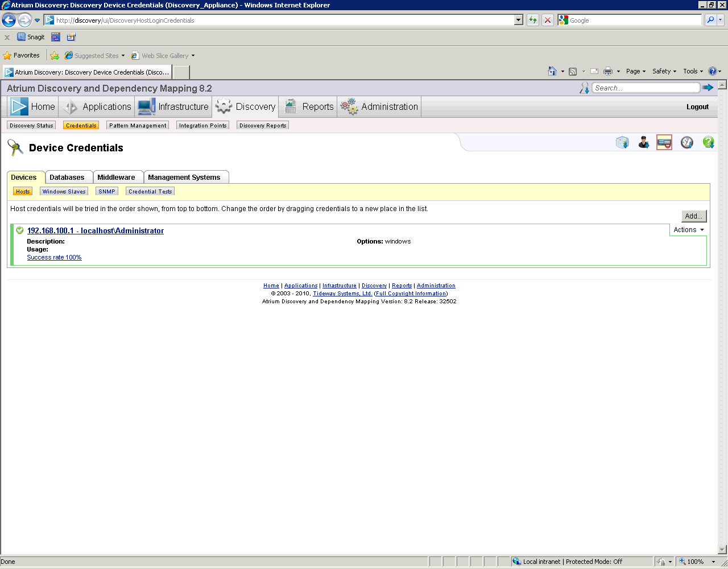The image size is (728, 569).
Task: Click Full Copyright Information footer link
Action: [411, 294]
